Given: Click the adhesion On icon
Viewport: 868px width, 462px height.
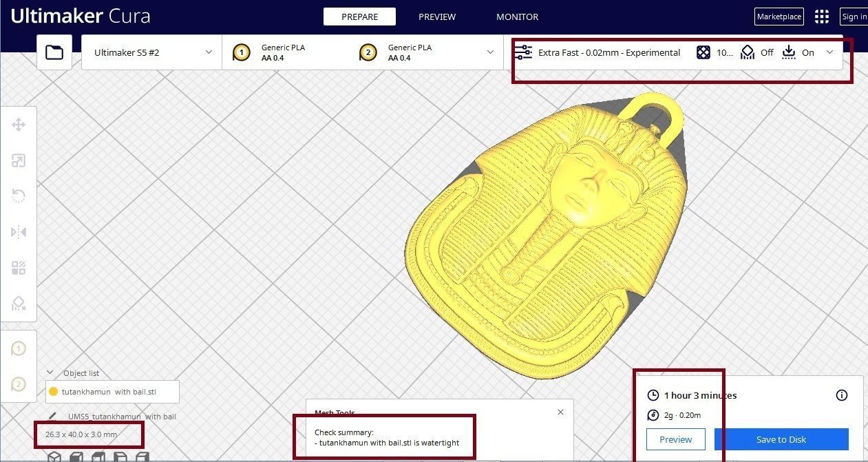Looking at the screenshot, I should pyautogui.click(x=789, y=52).
